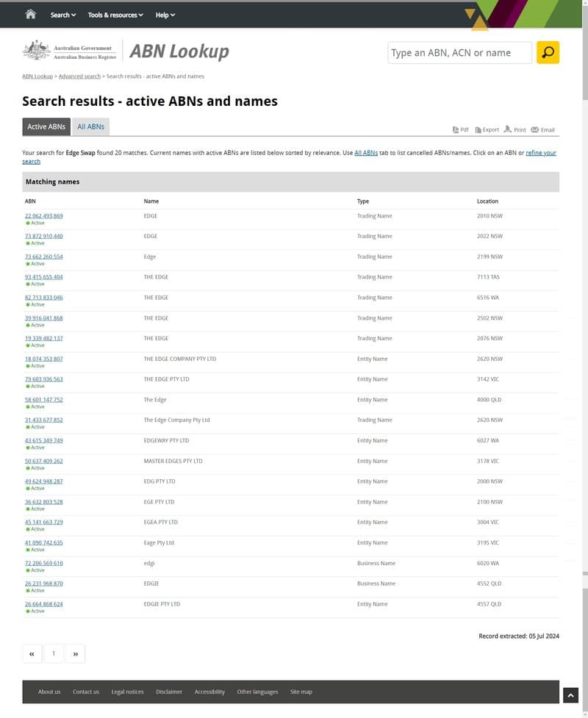Select the name Eage Pty Ltd
The width and height of the screenshot is (588, 718).
coord(159,542)
